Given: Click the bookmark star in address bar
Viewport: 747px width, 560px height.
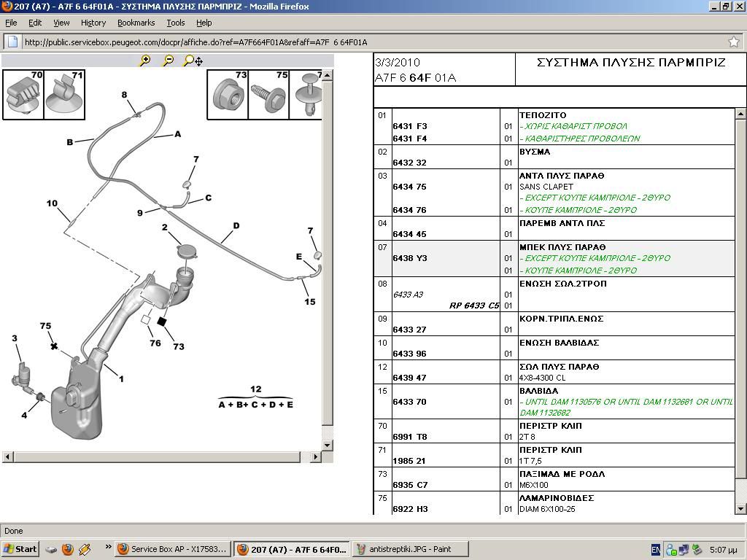Looking at the screenshot, I should 734,42.
